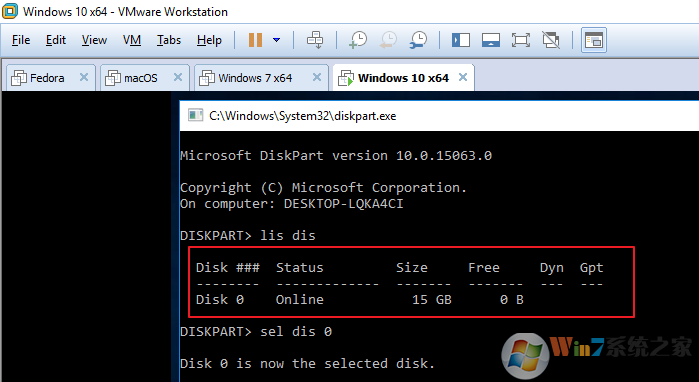Click the 'Copyright (C) Microsoft Corporation.' line
The image size is (699, 382).
tap(323, 188)
